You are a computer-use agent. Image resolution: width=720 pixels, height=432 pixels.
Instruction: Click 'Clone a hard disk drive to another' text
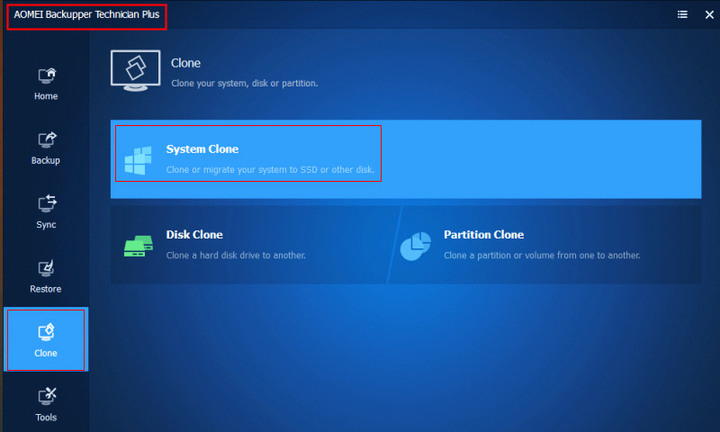236,255
